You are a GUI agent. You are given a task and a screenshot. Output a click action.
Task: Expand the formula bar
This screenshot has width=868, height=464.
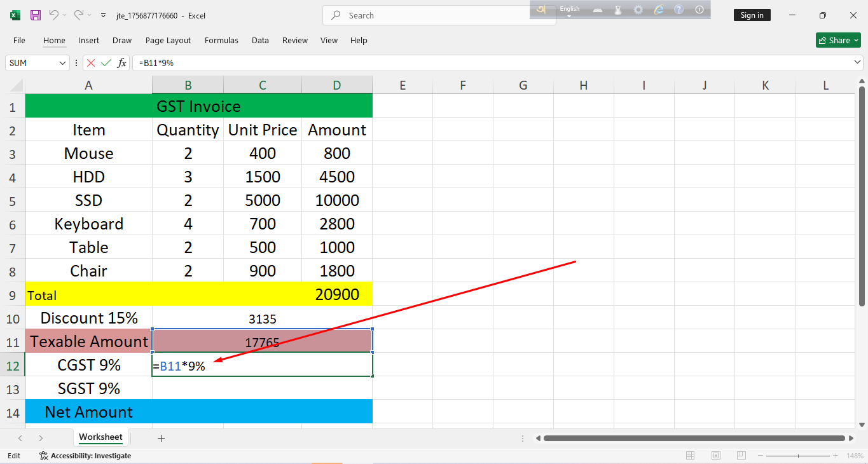point(857,62)
